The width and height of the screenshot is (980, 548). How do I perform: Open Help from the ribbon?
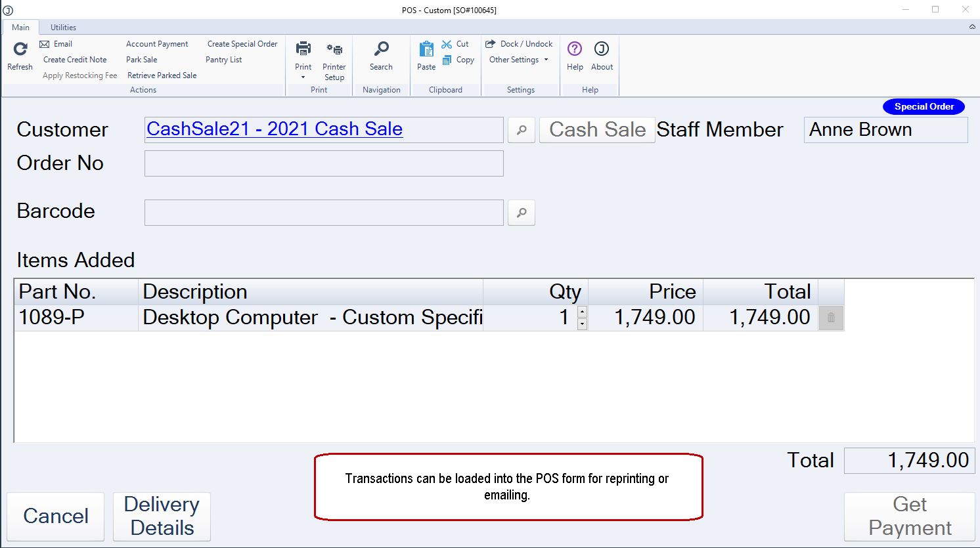[x=575, y=56]
